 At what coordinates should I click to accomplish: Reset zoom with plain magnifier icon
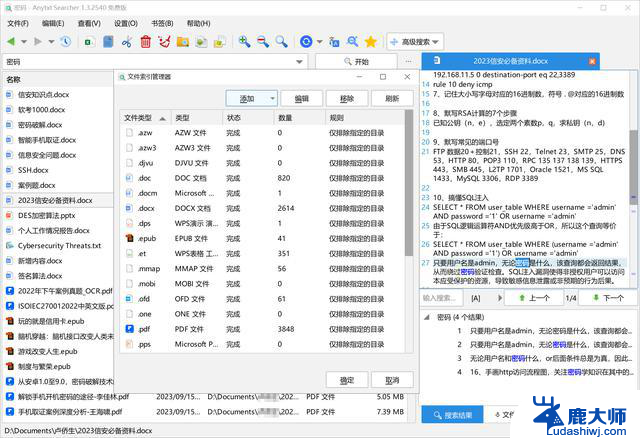[x=281, y=41]
